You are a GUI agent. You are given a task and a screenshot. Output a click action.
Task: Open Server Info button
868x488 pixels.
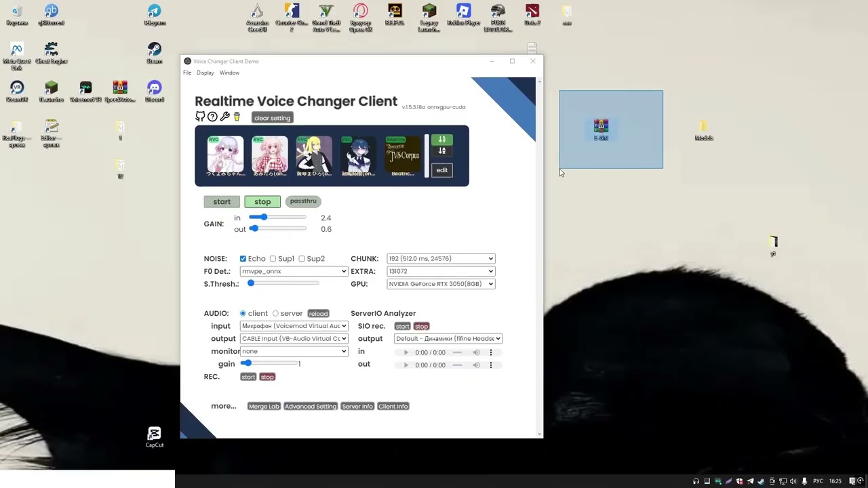[x=357, y=407]
